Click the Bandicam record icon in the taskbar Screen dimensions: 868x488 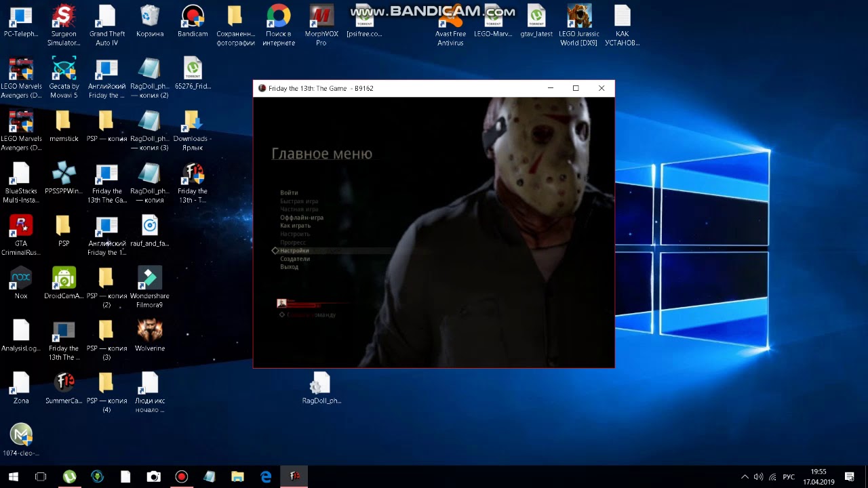click(181, 476)
